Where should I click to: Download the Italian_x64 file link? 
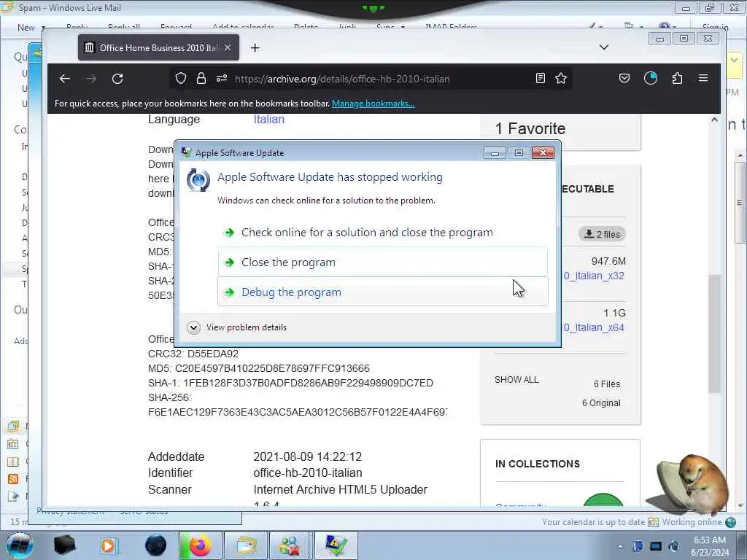pos(594,327)
